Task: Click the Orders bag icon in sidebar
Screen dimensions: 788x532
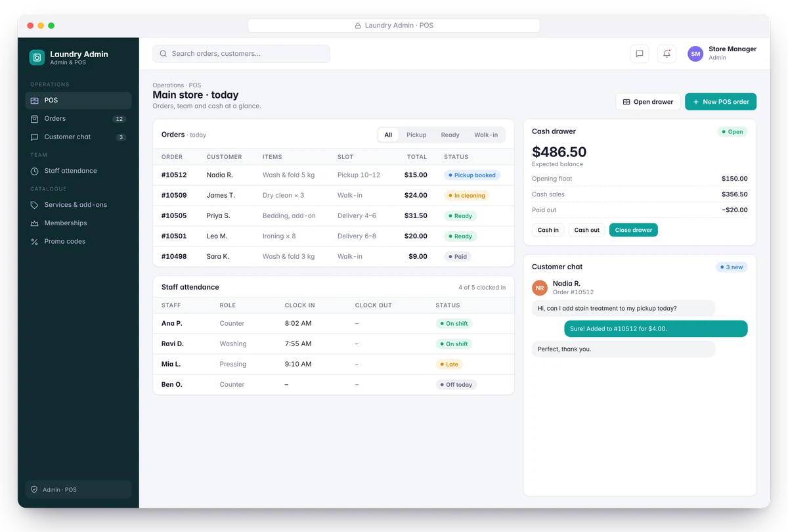Action: click(35, 119)
